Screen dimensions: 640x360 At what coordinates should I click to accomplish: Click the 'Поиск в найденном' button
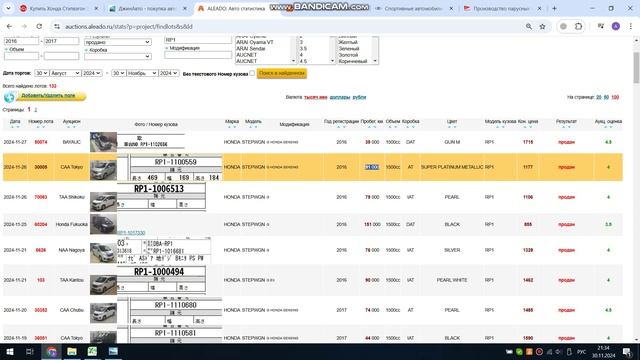click(x=282, y=73)
